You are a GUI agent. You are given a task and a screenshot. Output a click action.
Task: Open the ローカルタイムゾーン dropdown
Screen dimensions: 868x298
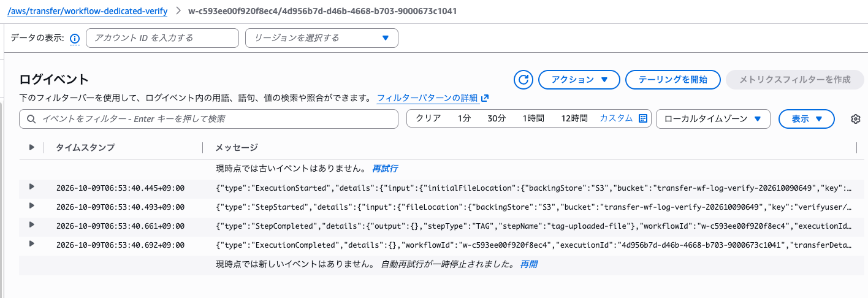pos(713,119)
